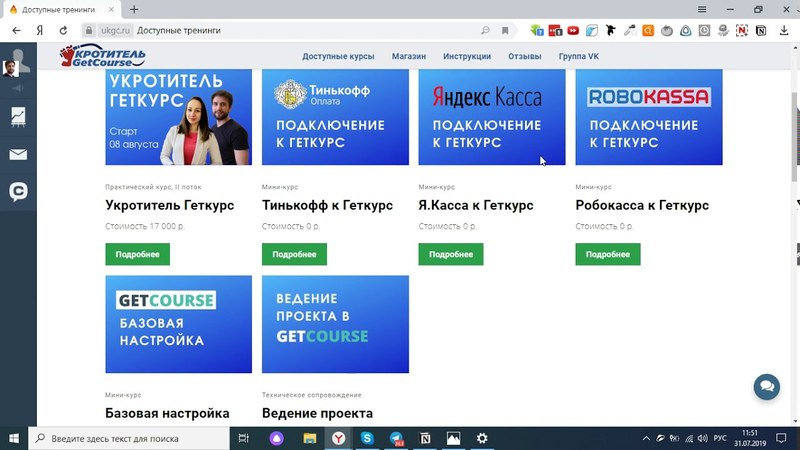Click the Я.Касса к Геткурс title
Viewport: 800px width, 450px height.
[x=476, y=205]
